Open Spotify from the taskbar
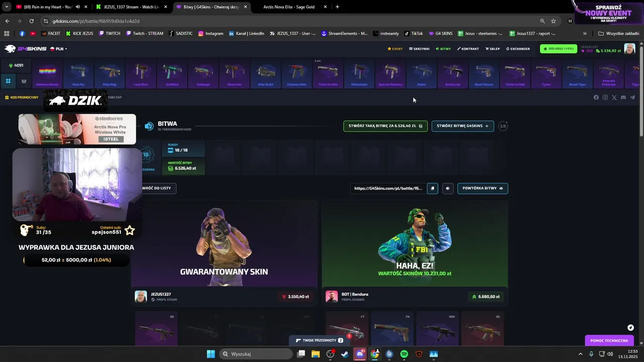Screen dimensions: 644x362 [404, 354]
